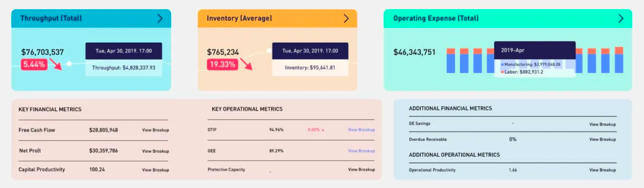The height and width of the screenshot is (188, 644).
Task: View Breakup for OE Savings
Action: pyautogui.click(x=602, y=124)
